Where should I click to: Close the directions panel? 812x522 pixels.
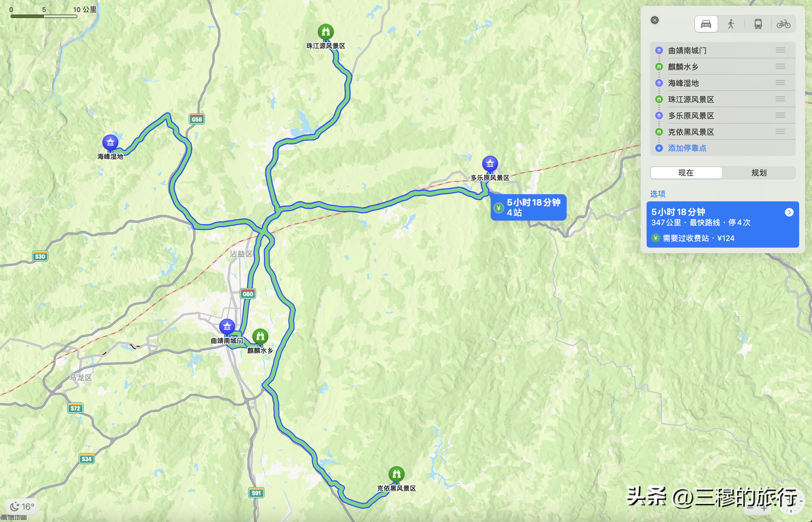[655, 20]
